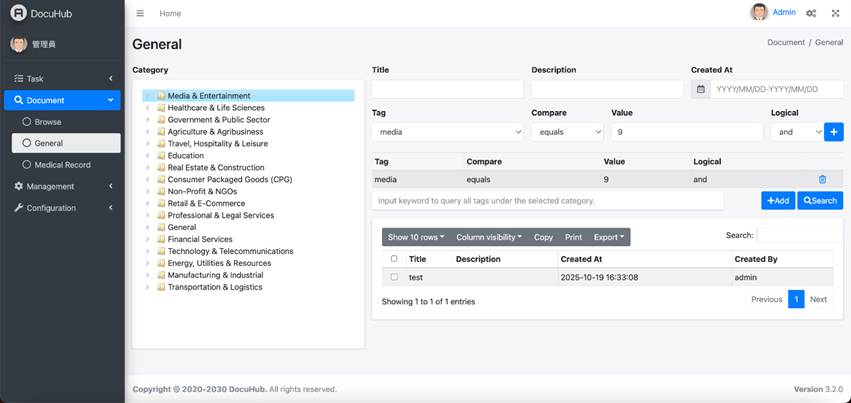Viewport: 851px width, 403px height.
Task: Click the sidebar user avatar picture
Action: (x=18, y=44)
